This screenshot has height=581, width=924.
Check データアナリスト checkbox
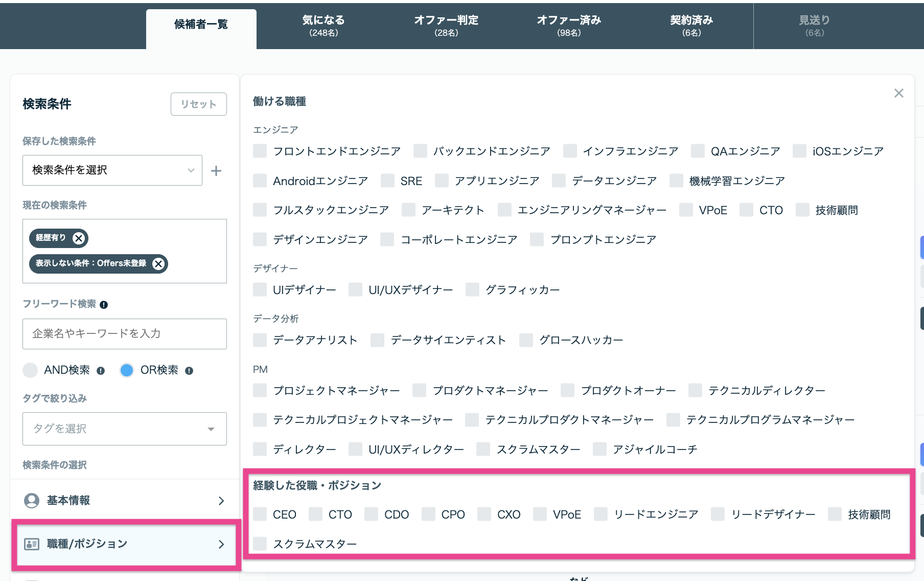tap(260, 340)
